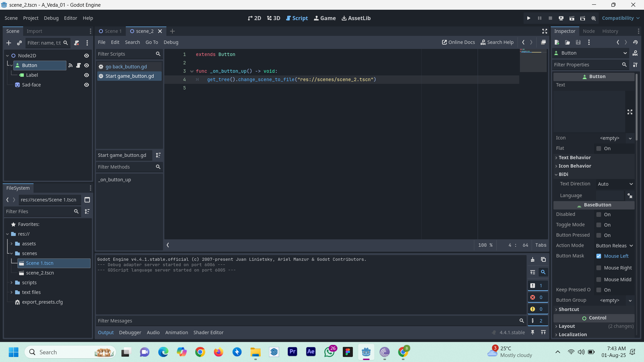
Task: Collapse the scripts panel arrow
Action: [x=168, y=245]
